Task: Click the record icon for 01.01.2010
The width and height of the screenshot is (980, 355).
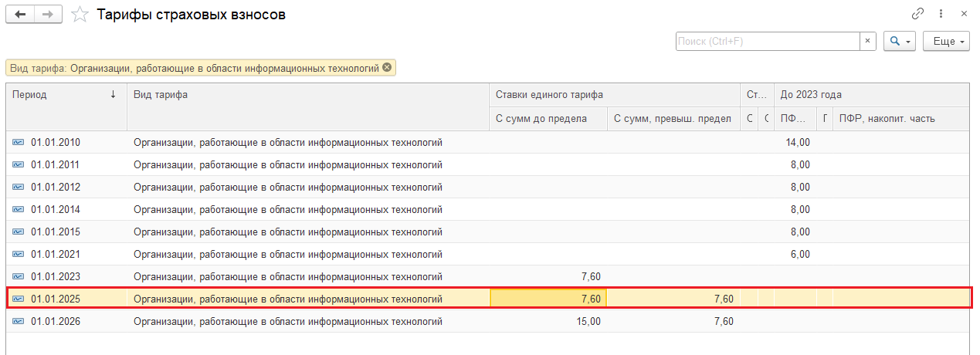Action: point(18,143)
